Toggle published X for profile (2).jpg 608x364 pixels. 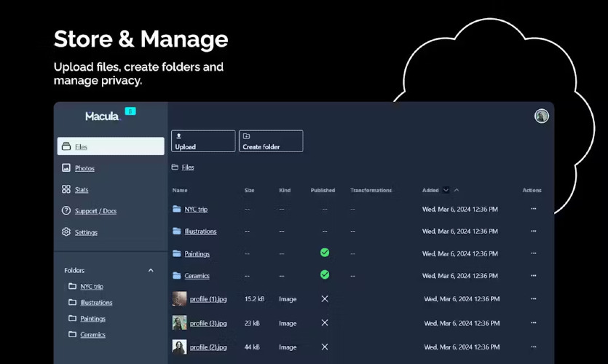click(x=325, y=347)
